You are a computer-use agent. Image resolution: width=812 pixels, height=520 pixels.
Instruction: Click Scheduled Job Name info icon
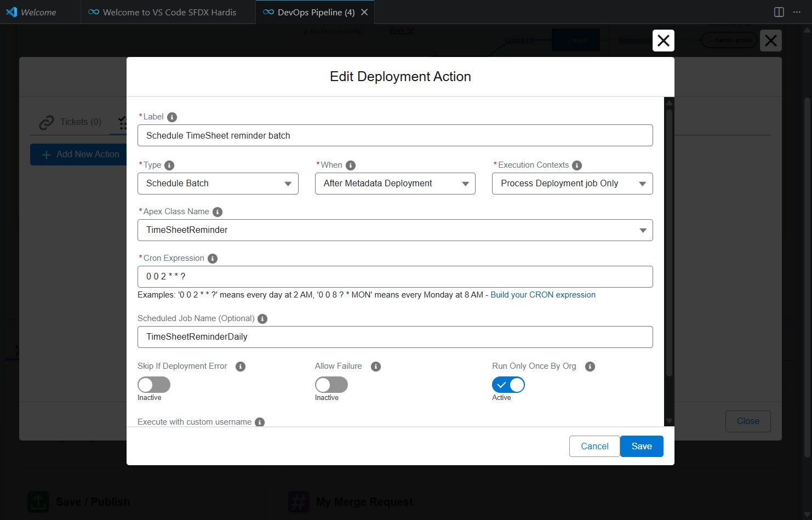[x=262, y=319]
